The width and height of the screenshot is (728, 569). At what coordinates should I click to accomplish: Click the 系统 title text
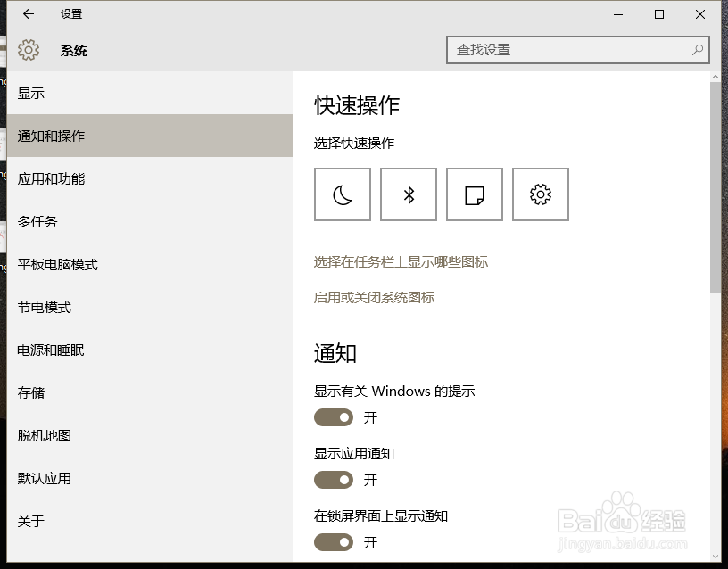[74, 50]
